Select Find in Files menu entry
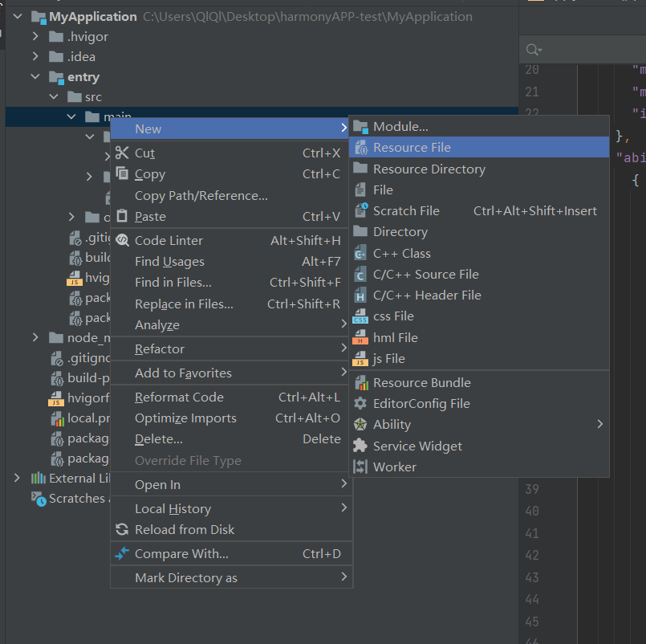This screenshot has width=646, height=644. point(230,283)
